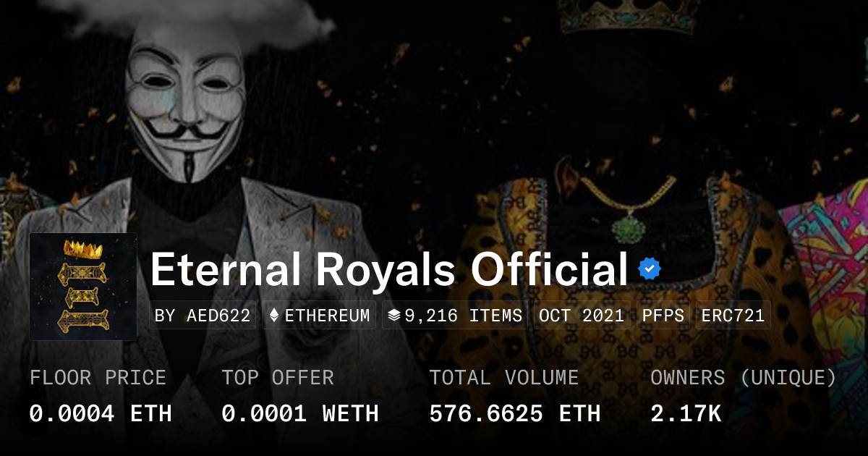Open the Eternal Royals Official collection title
Screen dimensions: 868x456
pos(388,270)
